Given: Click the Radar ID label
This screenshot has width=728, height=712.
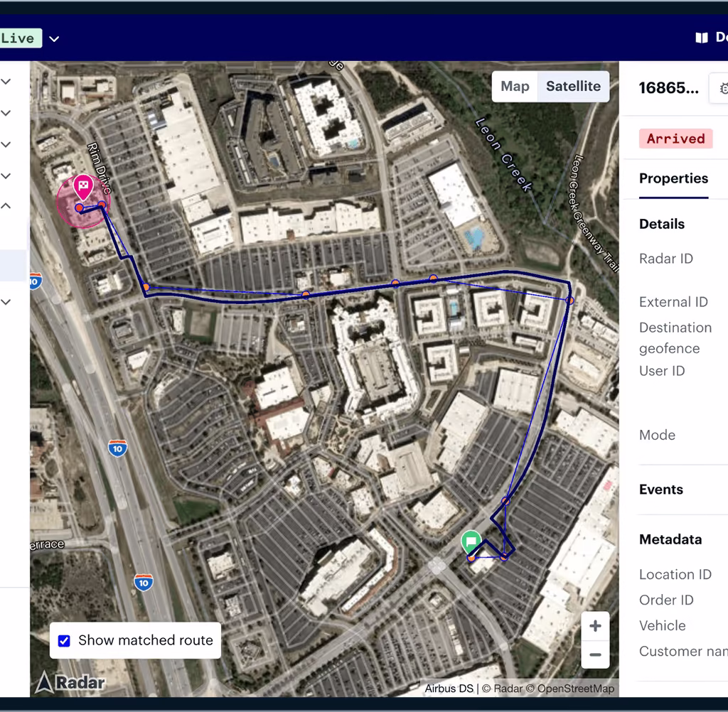Looking at the screenshot, I should (x=665, y=259).
